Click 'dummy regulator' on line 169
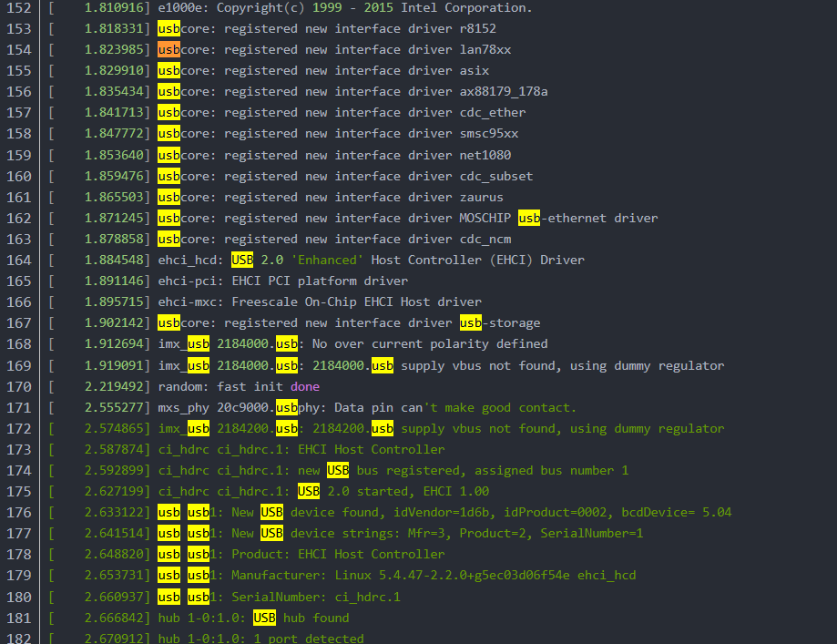This screenshot has width=837, height=644. [669, 366]
